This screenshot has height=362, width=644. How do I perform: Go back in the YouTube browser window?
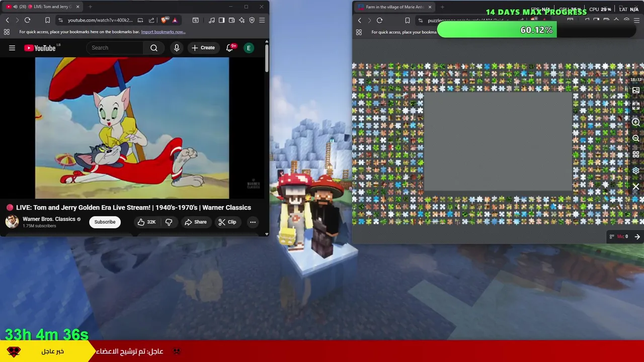[x=7, y=20]
